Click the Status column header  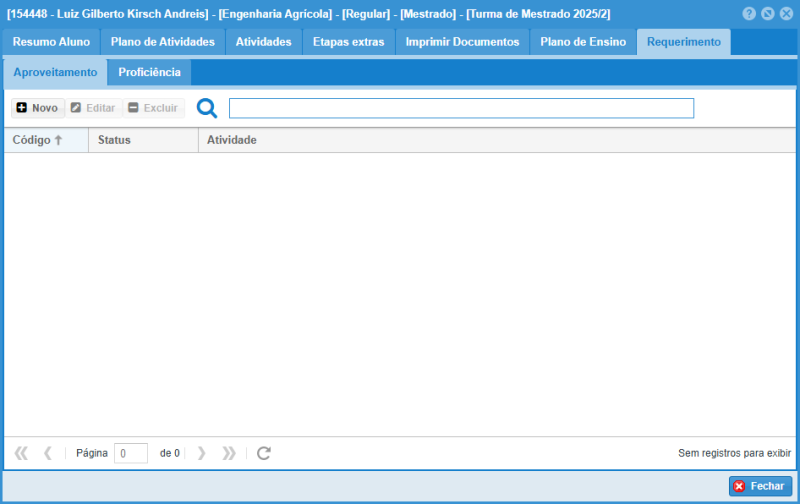pyautogui.click(x=114, y=140)
